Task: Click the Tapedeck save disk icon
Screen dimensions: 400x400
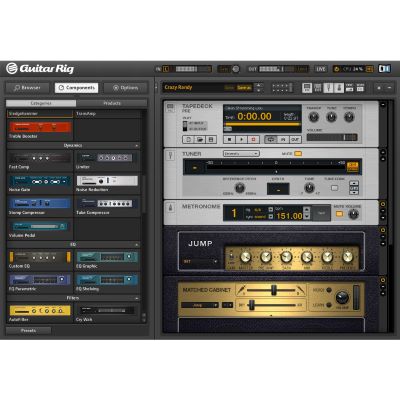Action: point(211,139)
